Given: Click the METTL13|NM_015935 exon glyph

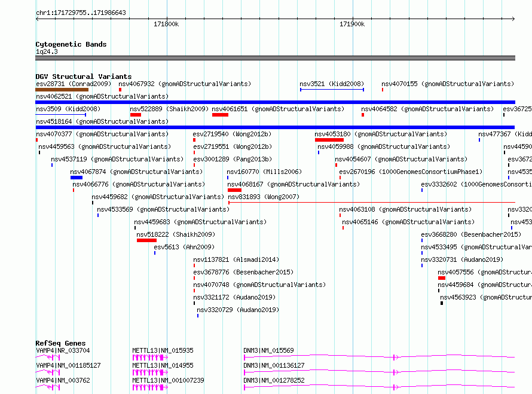Looking at the screenshot, I should point(150,358).
